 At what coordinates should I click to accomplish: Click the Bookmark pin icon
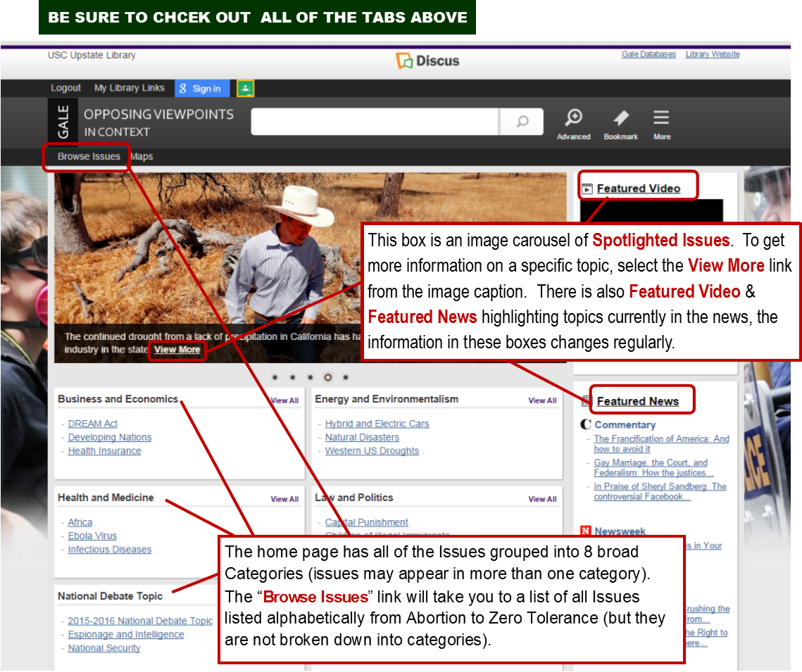coord(620,124)
